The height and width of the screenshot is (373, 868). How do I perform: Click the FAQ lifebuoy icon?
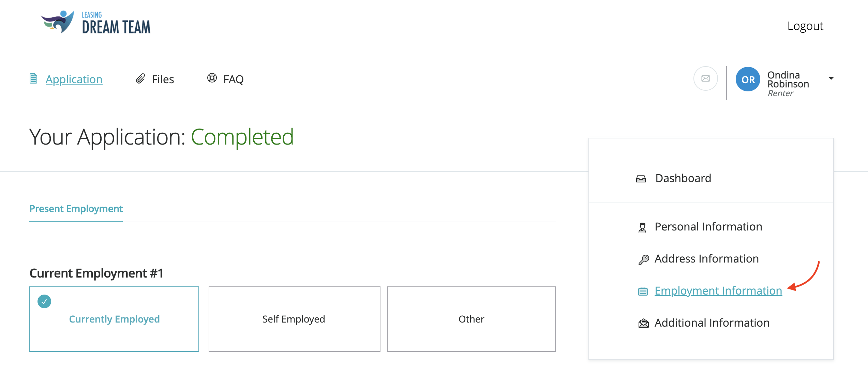coord(212,78)
